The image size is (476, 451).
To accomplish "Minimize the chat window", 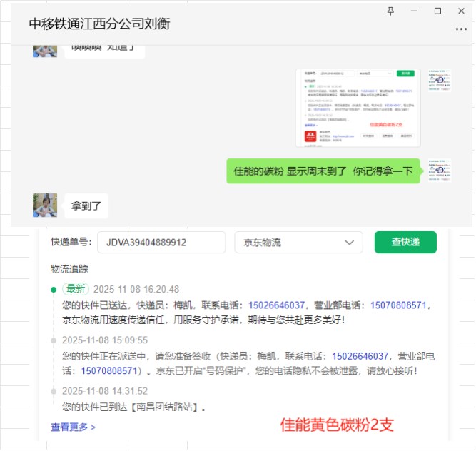I will pos(414,11).
